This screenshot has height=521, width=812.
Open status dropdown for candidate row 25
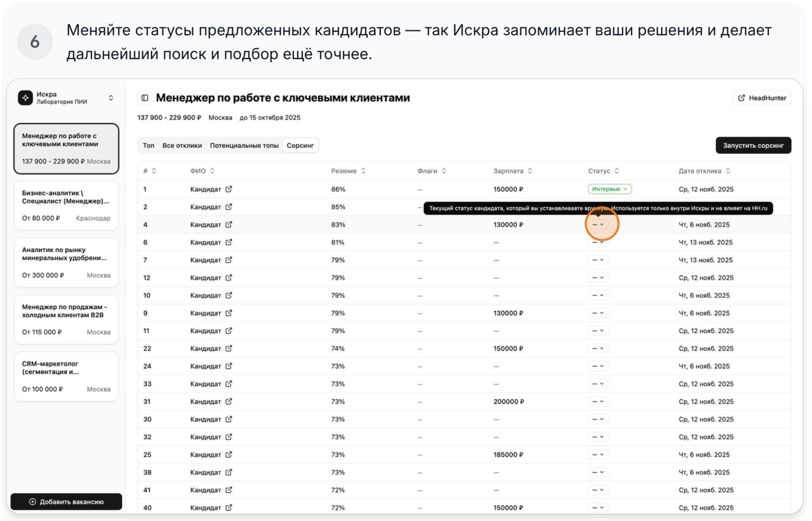click(x=598, y=455)
